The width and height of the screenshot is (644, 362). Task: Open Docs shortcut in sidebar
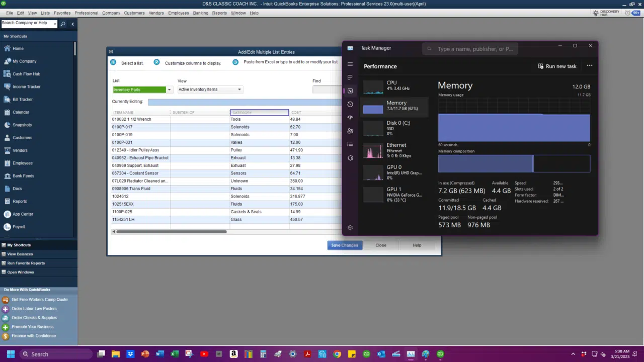tap(17, 189)
